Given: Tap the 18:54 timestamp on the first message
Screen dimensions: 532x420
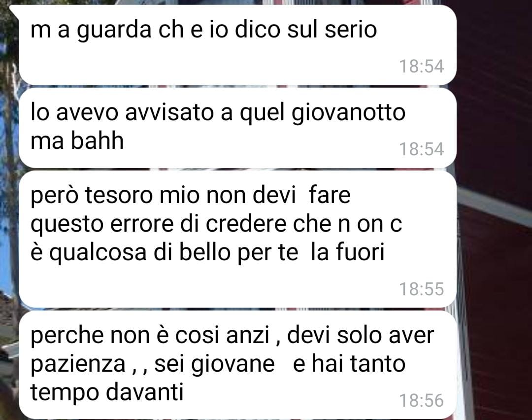Looking at the screenshot, I should click(421, 66).
